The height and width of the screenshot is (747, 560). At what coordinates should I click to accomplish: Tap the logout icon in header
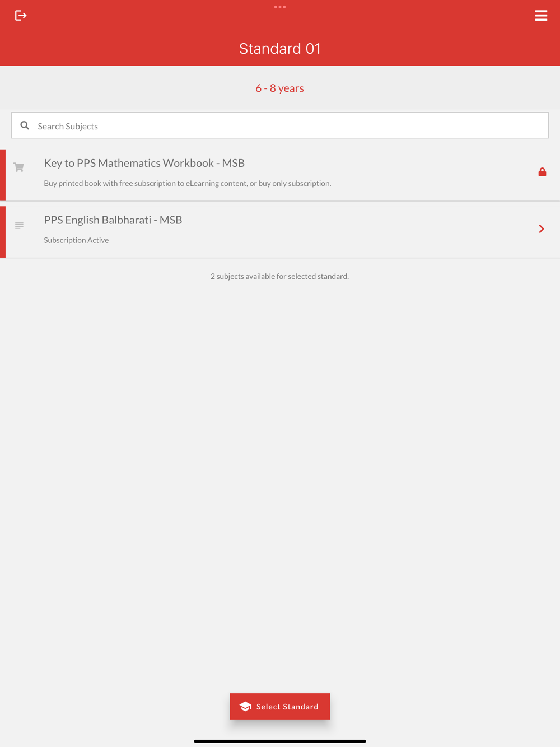coord(21,16)
